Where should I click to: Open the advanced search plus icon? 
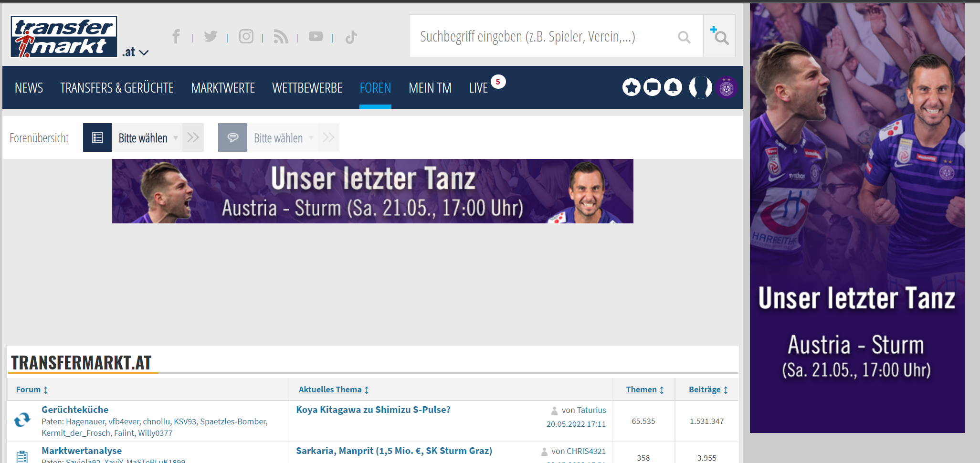[719, 36]
